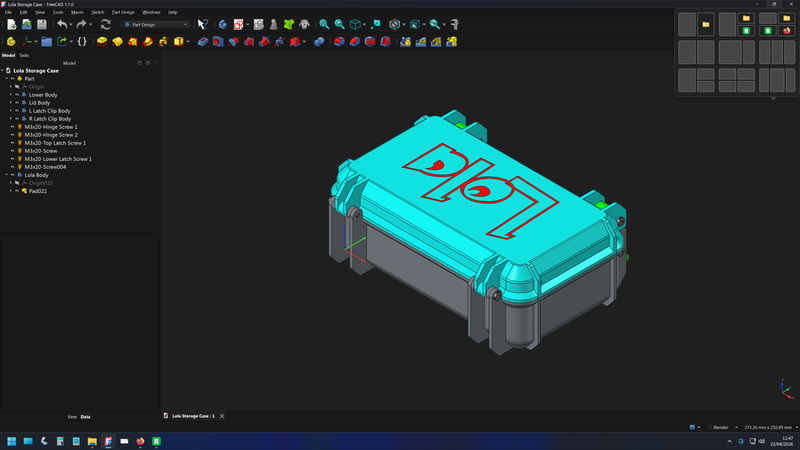Collapse the Lola Body tree node
This screenshot has width=800, height=450.
point(4,175)
